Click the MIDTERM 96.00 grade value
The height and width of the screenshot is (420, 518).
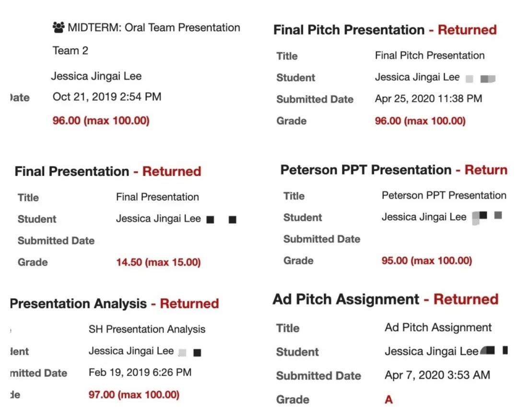click(x=101, y=120)
